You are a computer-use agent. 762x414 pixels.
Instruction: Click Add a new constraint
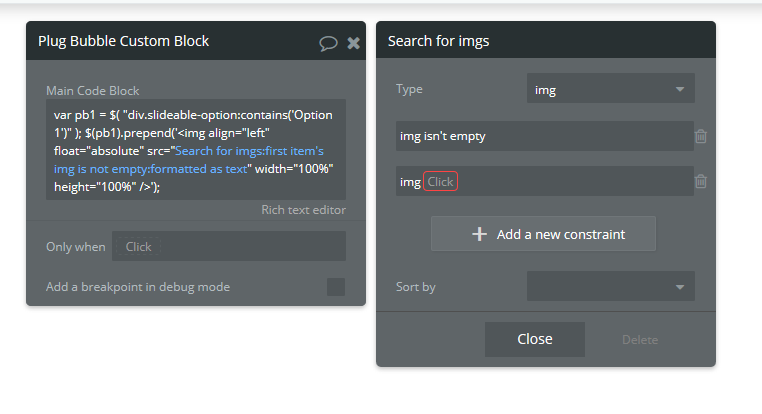[543, 234]
